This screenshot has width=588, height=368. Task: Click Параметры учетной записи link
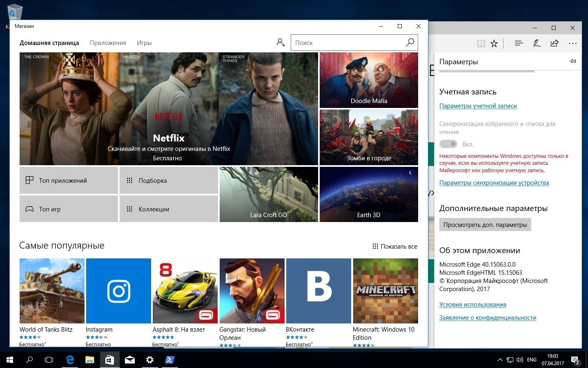[x=478, y=105]
